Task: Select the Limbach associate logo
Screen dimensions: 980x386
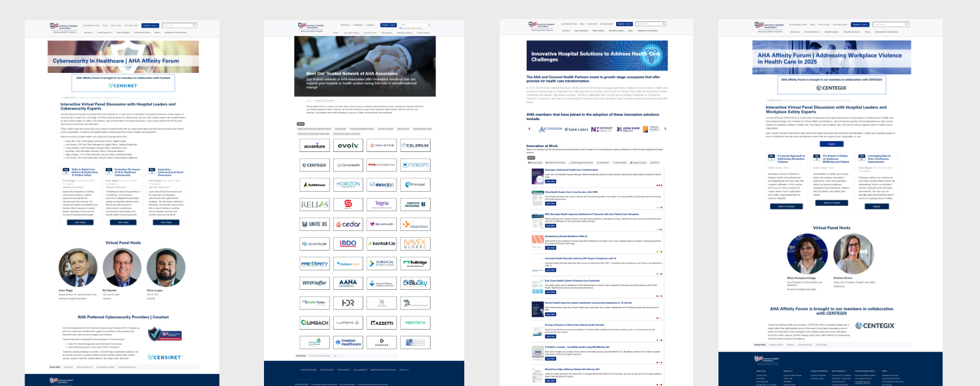Action: tap(315, 322)
